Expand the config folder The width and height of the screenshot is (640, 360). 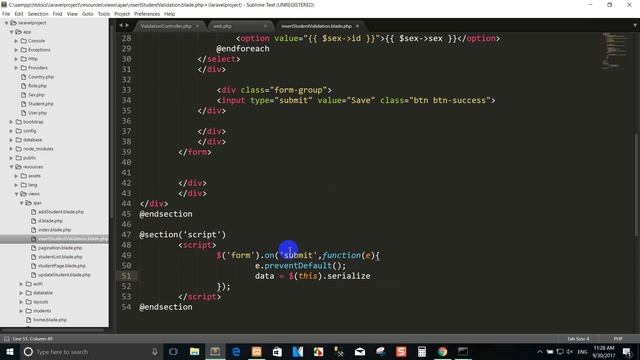click(x=11, y=131)
